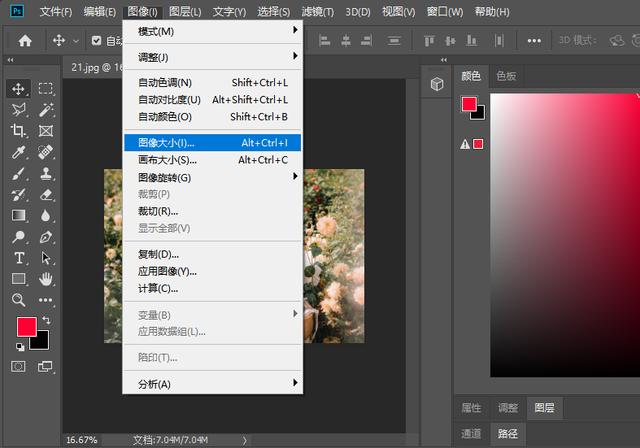
Task: Choose 裁切(R) menu entry
Action: (x=213, y=211)
